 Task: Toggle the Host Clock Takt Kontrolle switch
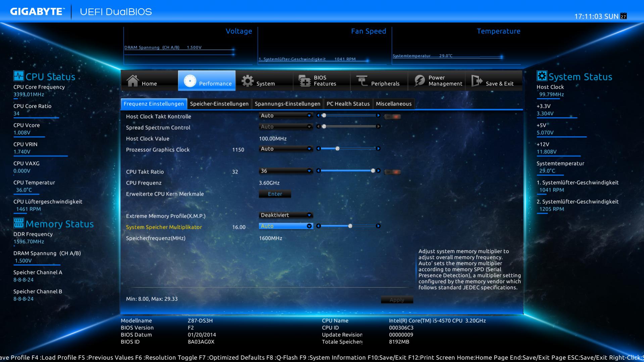(392, 116)
